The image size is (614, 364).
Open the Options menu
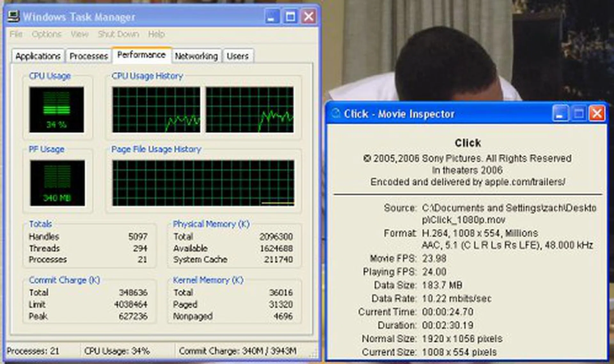coord(46,34)
